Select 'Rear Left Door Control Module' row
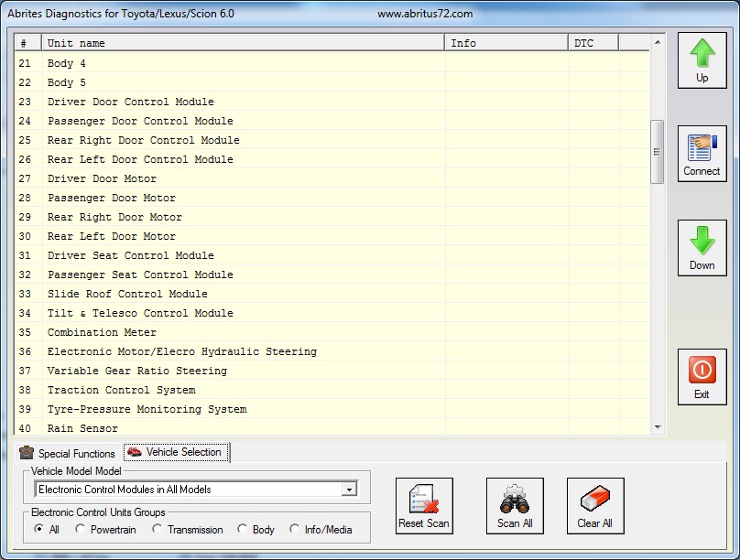Screen dimensions: 740x560 (x=332, y=159)
